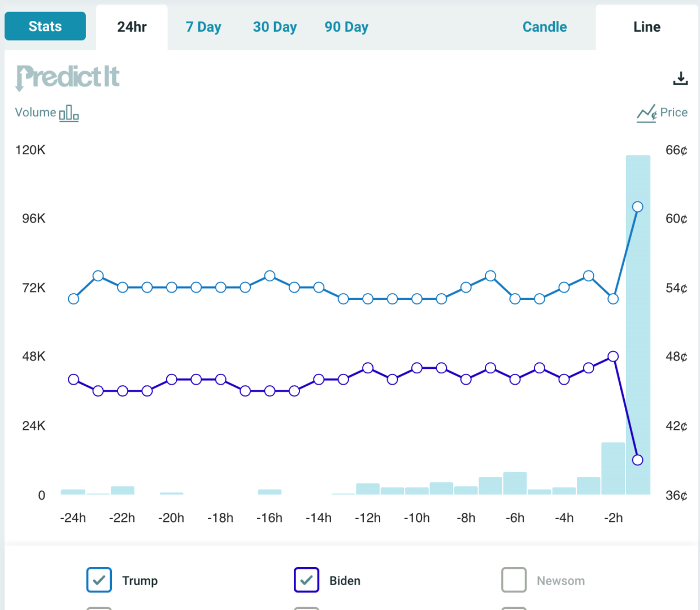The image size is (700, 610).
Task: Click the PredictIt logo
Action: tap(68, 77)
